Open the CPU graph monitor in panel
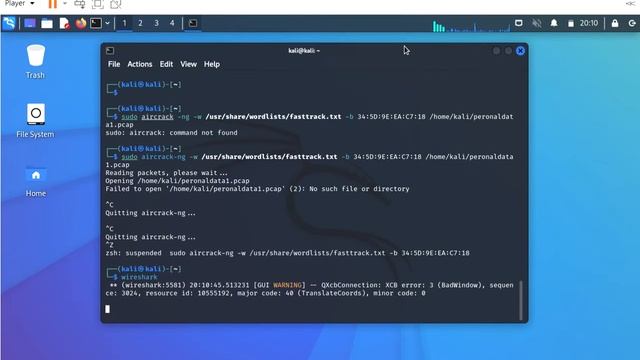640x360 pixels. [471, 25]
